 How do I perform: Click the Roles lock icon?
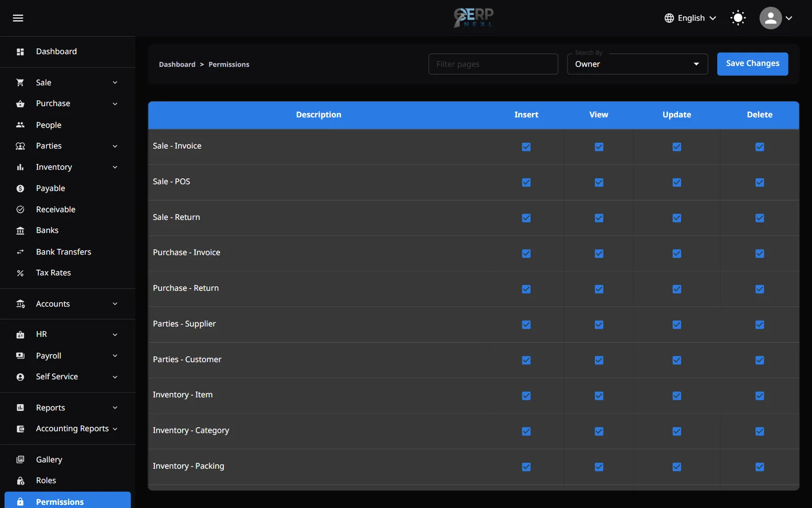tap(20, 481)
